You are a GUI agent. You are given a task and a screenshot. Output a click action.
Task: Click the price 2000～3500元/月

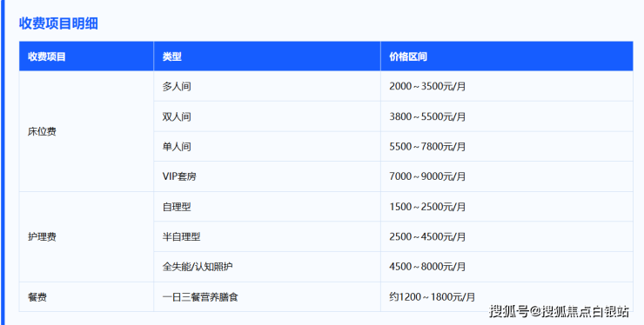pos(427,87)
